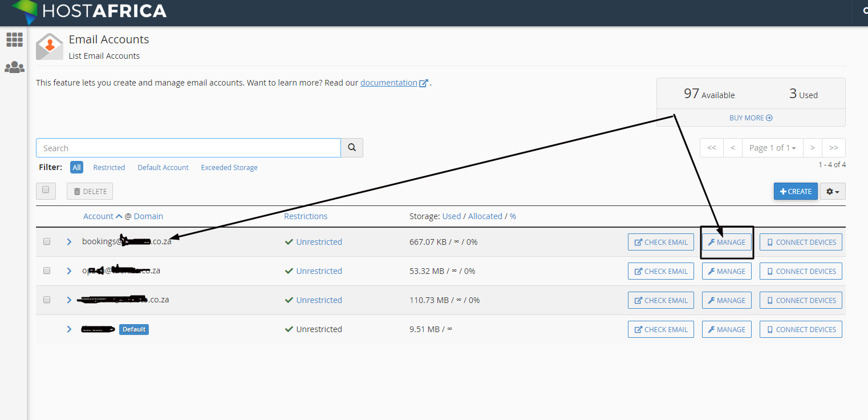Click the HostAfrica logo
This screenshot has width=868, height=420.
(88, 11)
